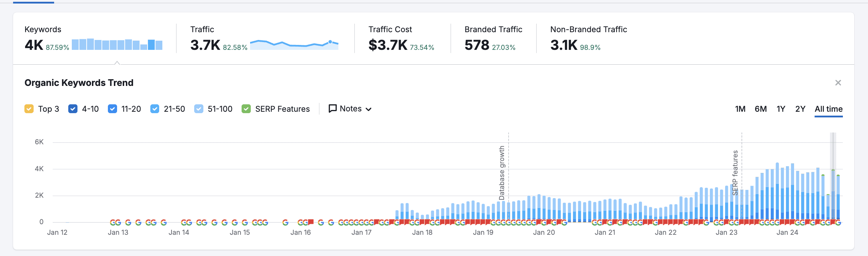
Task: Click the 98.9% non-branded change value
Action: point(590,47)
